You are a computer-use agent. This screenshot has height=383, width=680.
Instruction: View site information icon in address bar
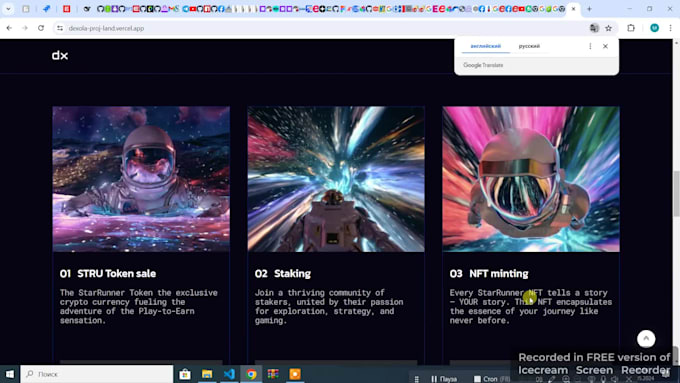click(60, 28)
